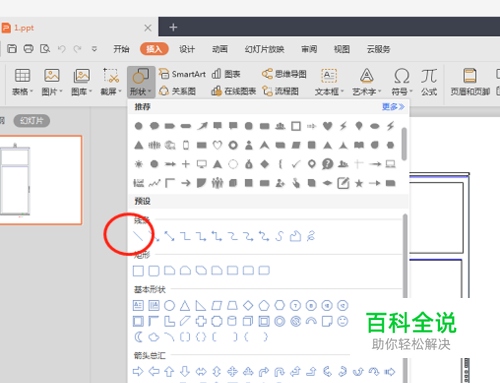Pick the star in recommended shapes
The width and height of the screenshot is (500, 383).
[x=359, y=183]
